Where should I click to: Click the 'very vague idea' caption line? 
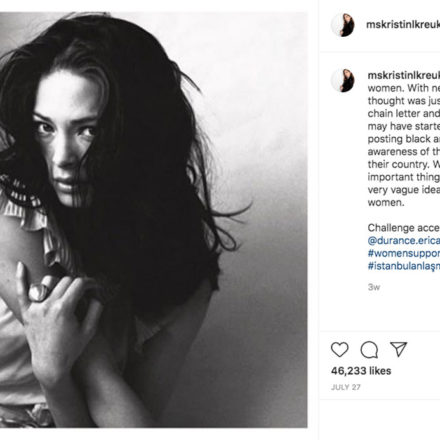click(x=404, y=190)
